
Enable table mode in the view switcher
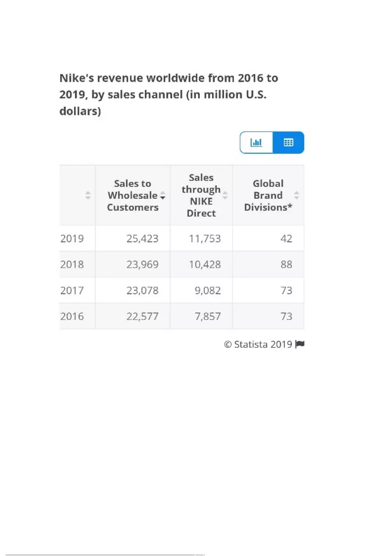pos(289,142)
